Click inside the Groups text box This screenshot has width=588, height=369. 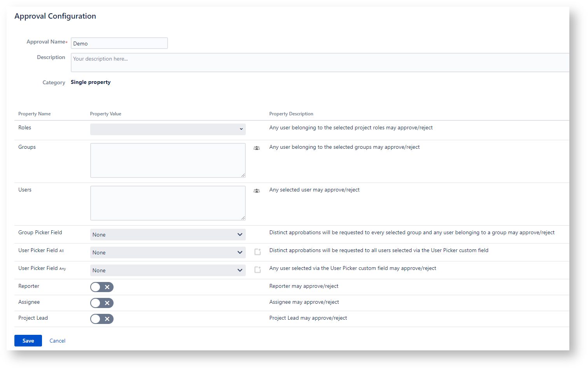coord(168,160)
